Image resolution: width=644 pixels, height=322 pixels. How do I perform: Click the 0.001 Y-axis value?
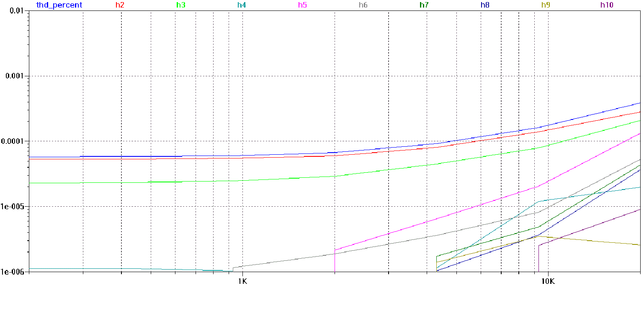coord(15,76)
